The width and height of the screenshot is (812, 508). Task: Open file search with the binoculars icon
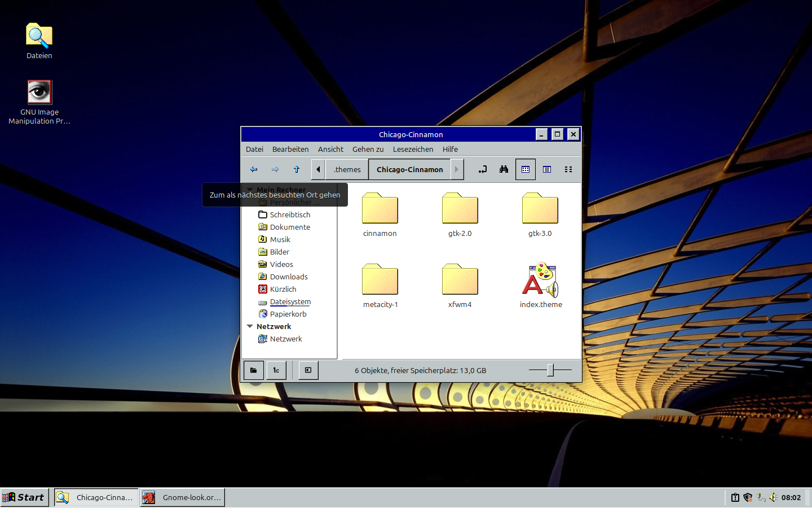[504, 169]
